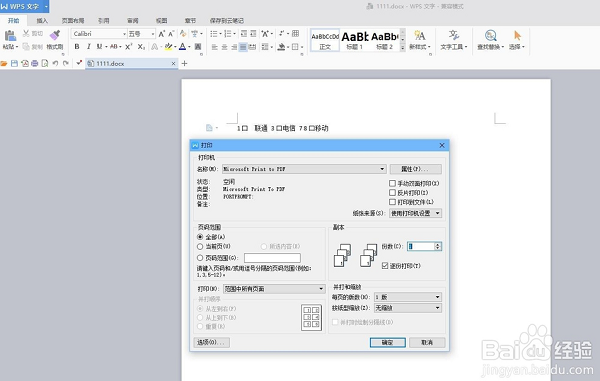Click the bulleted list icon

[214, 34]
